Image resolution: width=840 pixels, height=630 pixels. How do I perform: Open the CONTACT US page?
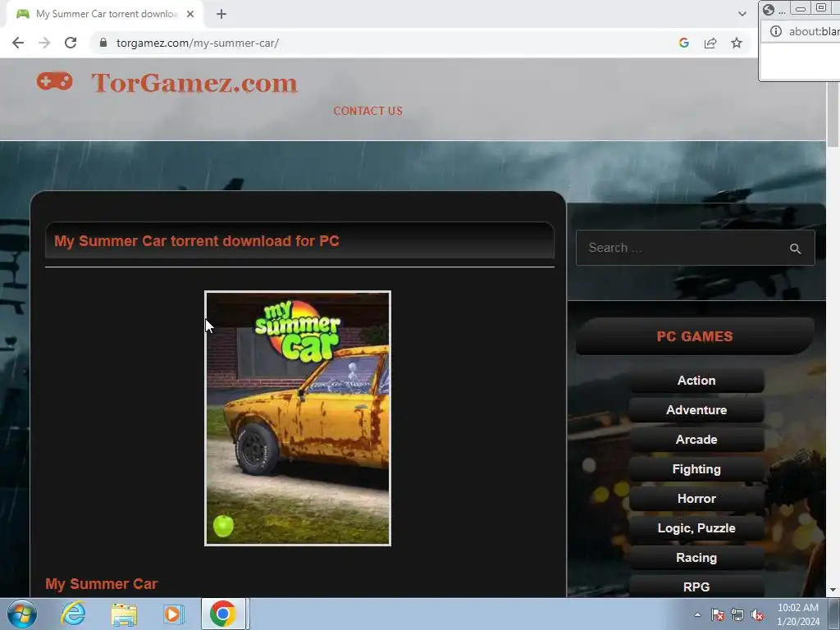pyautogui.click(x=367, y=111)
